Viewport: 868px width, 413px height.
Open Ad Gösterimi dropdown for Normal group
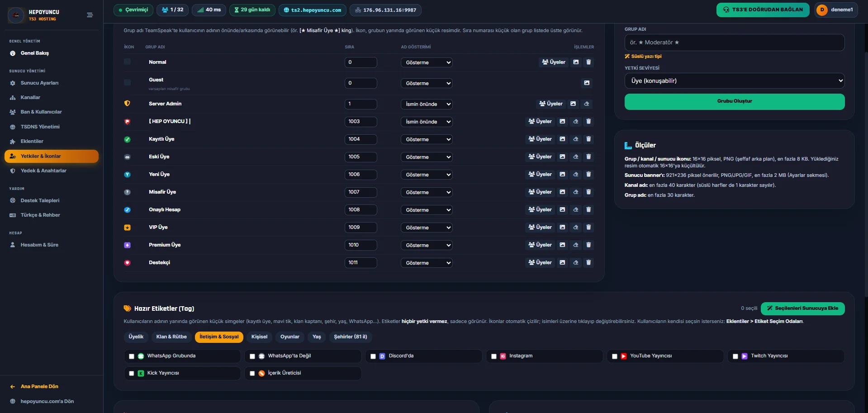[x=427, y=63]
